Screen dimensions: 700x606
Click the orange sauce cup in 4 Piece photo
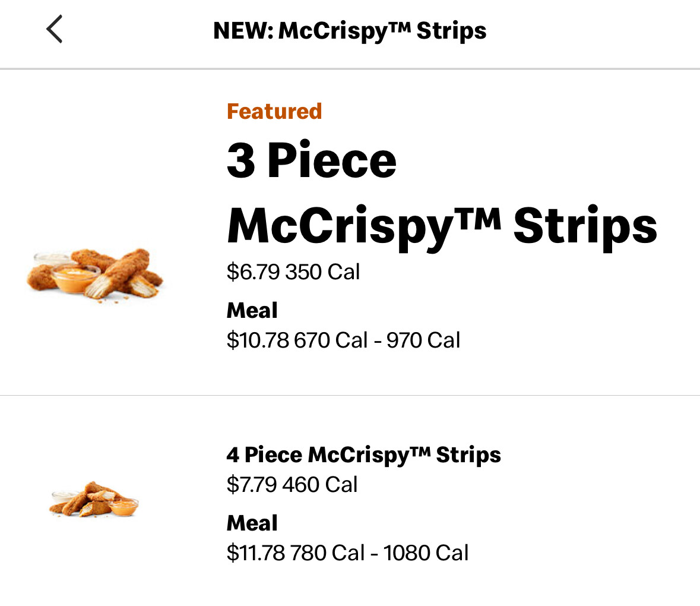tap(123, 507)
